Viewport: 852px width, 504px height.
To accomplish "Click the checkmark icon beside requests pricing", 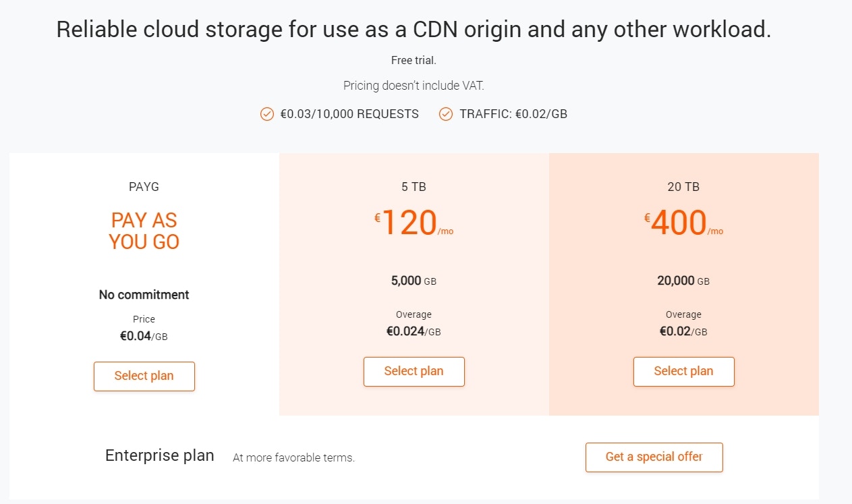I will tap(266, 114).
